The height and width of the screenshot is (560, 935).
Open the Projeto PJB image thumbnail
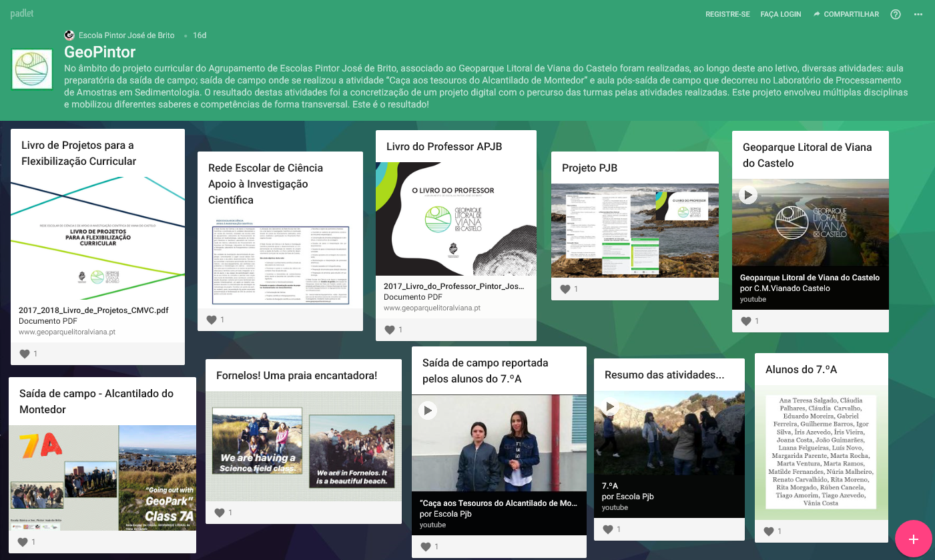pos(635,231)
